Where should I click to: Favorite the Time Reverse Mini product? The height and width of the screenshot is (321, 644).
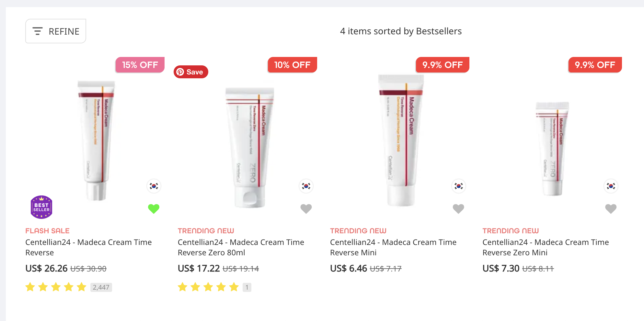[x=458, y=209]
